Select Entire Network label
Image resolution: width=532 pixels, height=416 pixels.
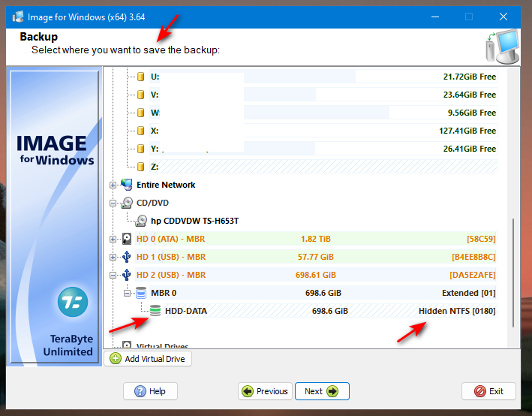[x=166, y=185]
